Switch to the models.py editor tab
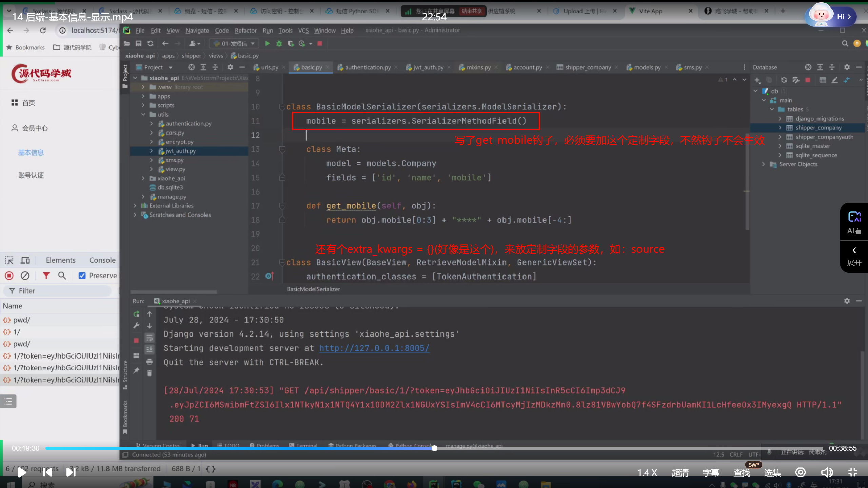868x488 pixels. pyautogui.click(x=647, y=67)
